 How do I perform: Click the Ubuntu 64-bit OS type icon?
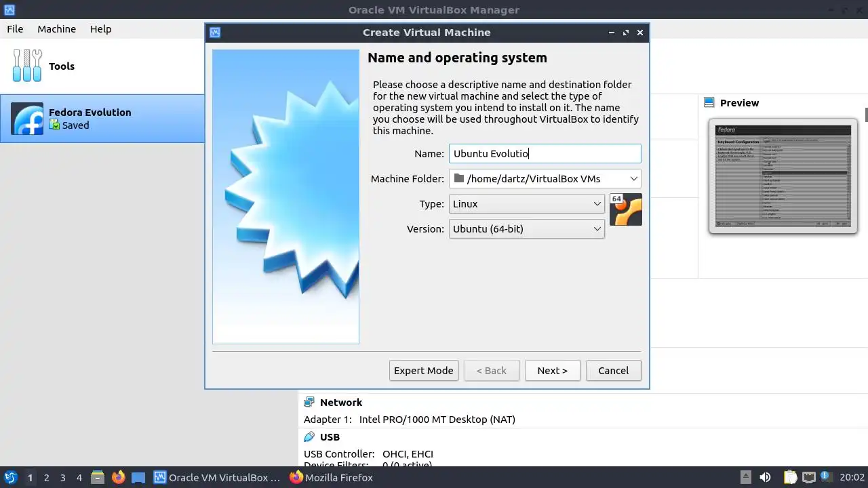coord(625,209)
